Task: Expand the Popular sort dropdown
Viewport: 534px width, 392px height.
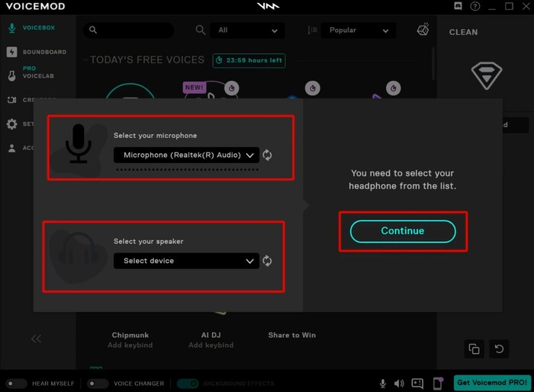Action: click(358, 31)
